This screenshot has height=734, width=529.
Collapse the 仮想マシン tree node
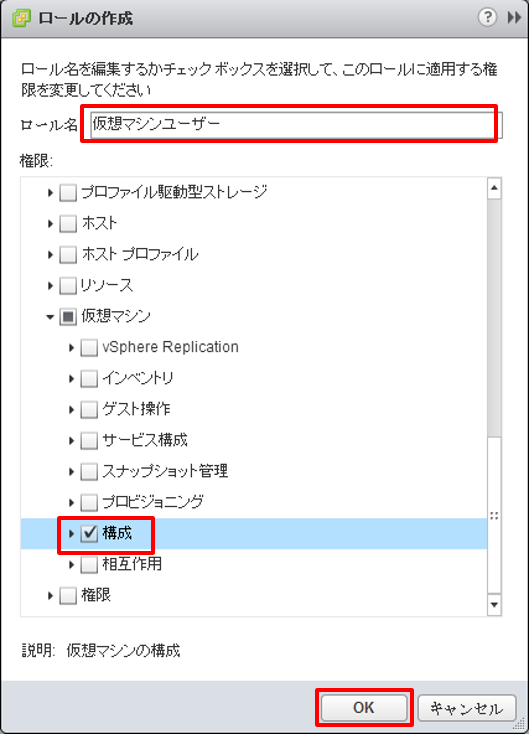(50, 317)
